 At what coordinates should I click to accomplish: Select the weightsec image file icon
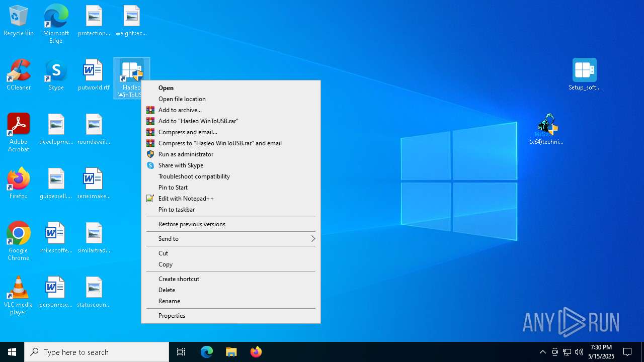tap(131, 21)
